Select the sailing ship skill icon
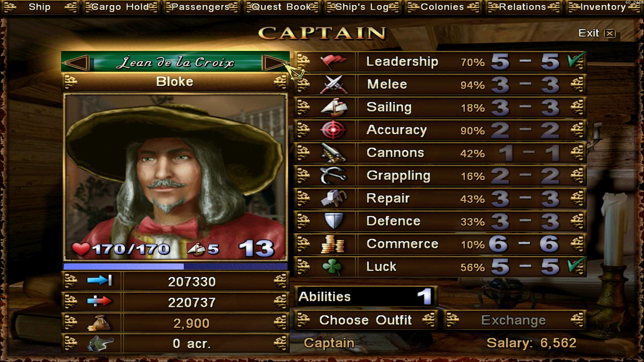The image size is (644, 362). (333, 107)
